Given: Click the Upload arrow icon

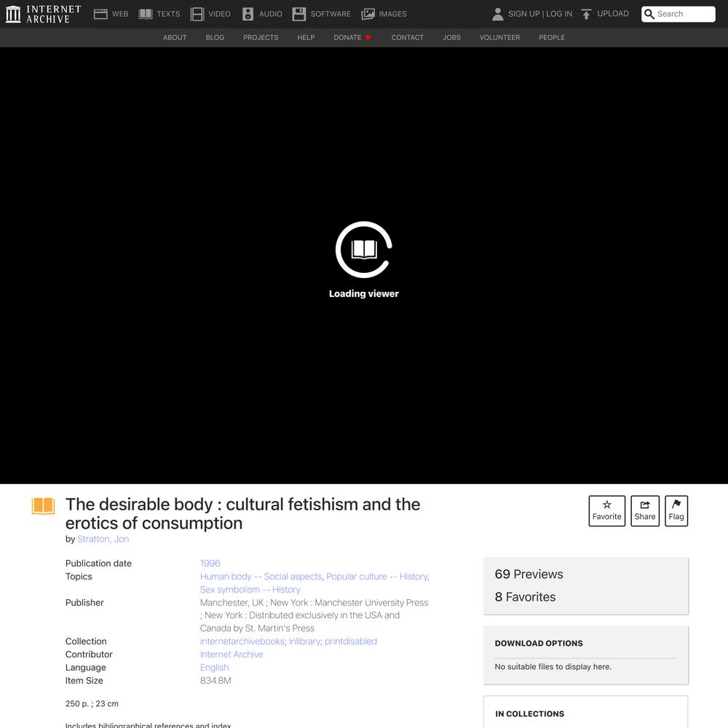Looking at the screenshot, I should (586, 14).
